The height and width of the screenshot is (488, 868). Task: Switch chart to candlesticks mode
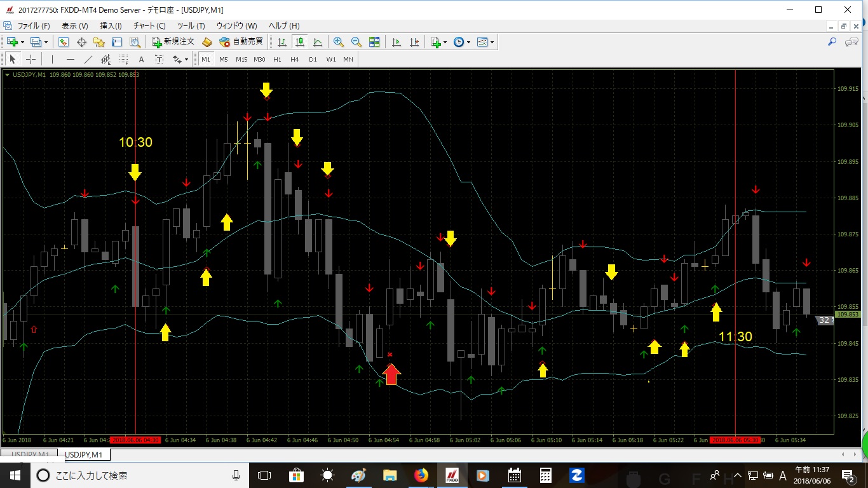[300, 42]
